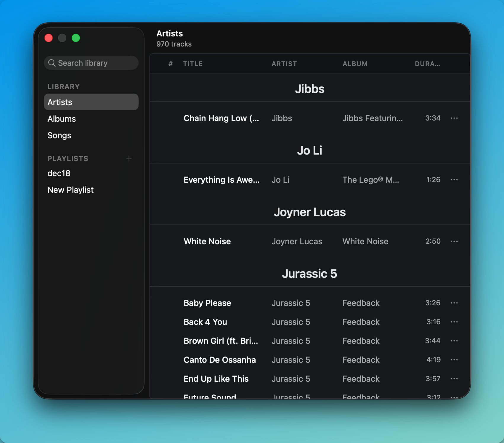Click Jurassic 5 artist in Back 4 You row
The height and width of the screenshot is (443, 504).
click(x=291, y=322)
